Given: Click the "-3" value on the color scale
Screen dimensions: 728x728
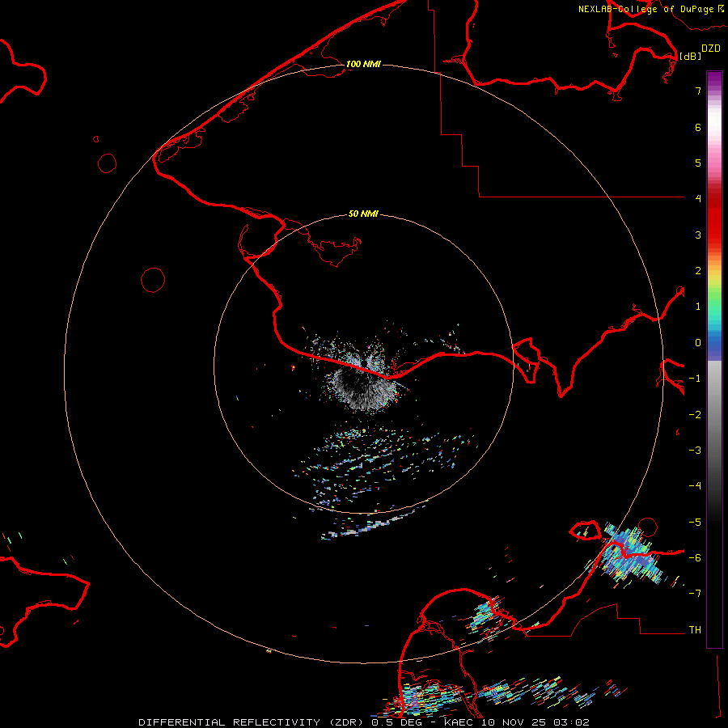Looking at the screenshot, I should tap(695, 451).
